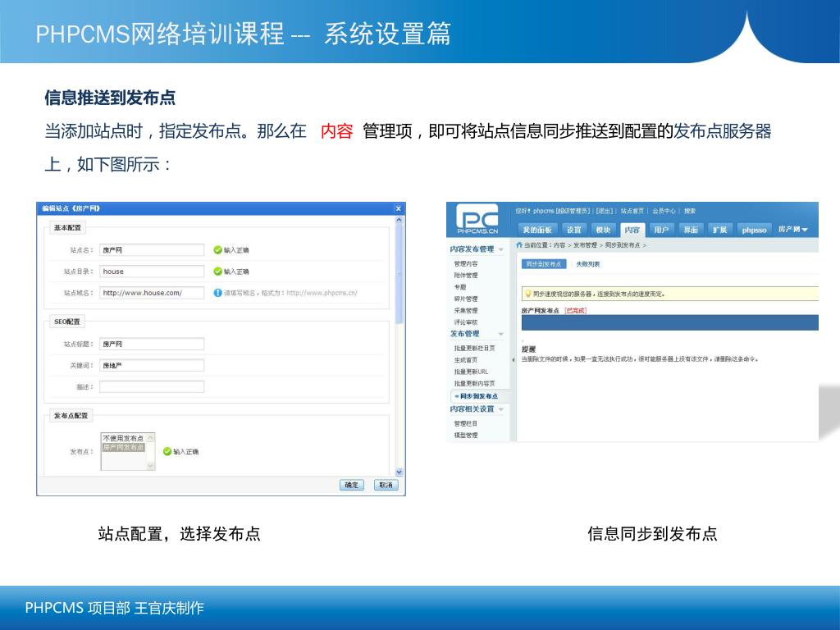The height and width of the screenshot is (630, 840).
Task: Click the 发布点 listbox down arrow
Action: (x=151, y=466)
